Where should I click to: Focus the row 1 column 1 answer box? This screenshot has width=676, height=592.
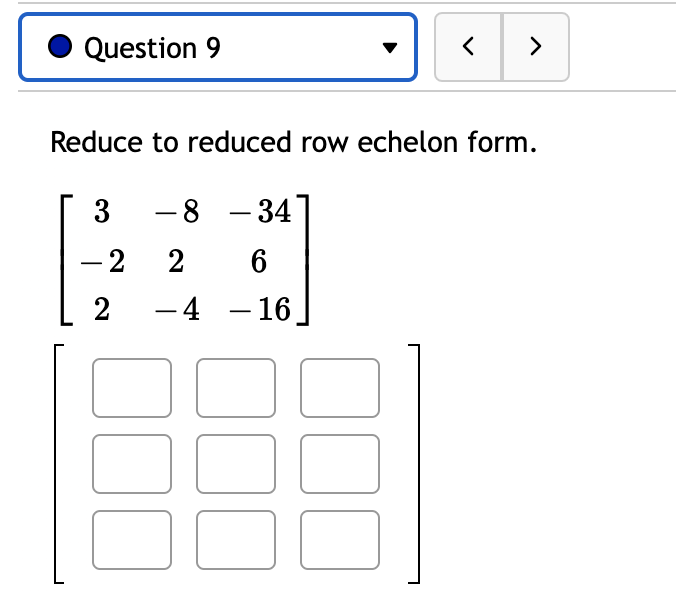coord(132,388)
